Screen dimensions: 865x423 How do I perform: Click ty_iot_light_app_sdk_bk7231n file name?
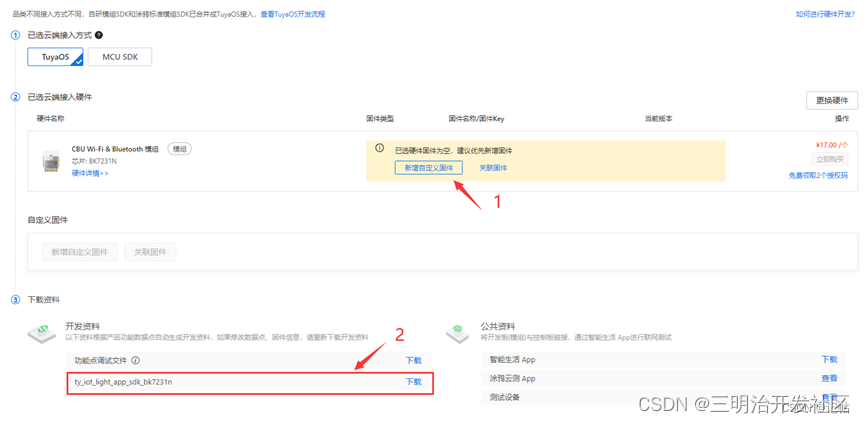pos(123,381)
